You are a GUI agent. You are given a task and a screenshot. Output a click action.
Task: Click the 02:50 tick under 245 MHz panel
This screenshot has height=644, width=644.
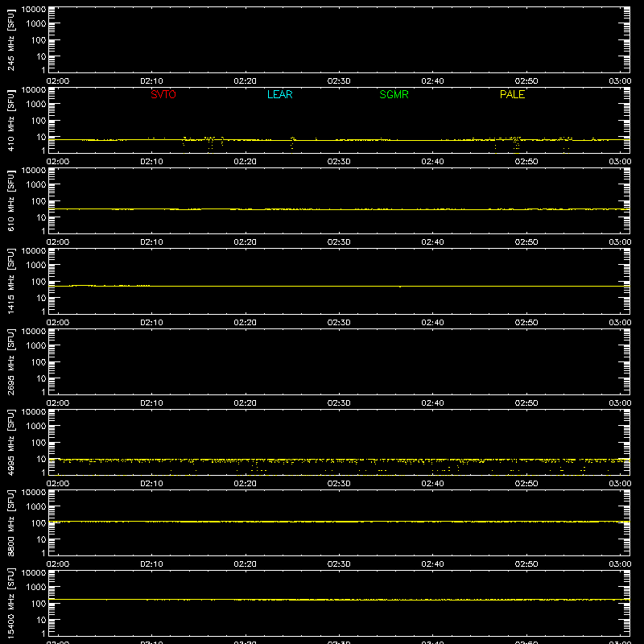[x=526, y=81]
